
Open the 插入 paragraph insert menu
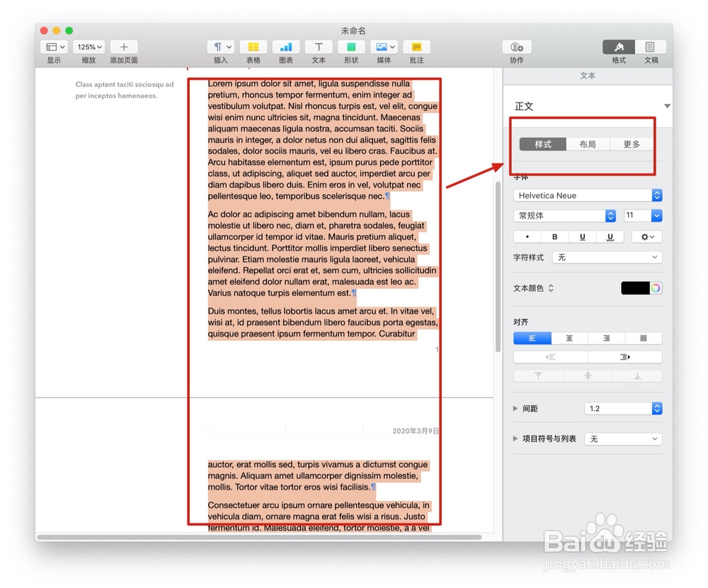point(221,47)
